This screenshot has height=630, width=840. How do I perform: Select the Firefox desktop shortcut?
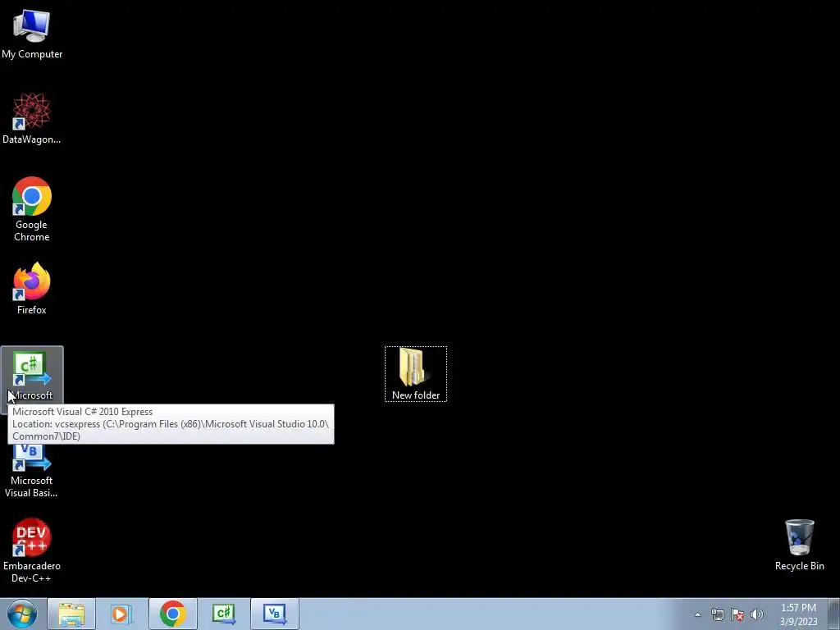[x=32, y=288]
